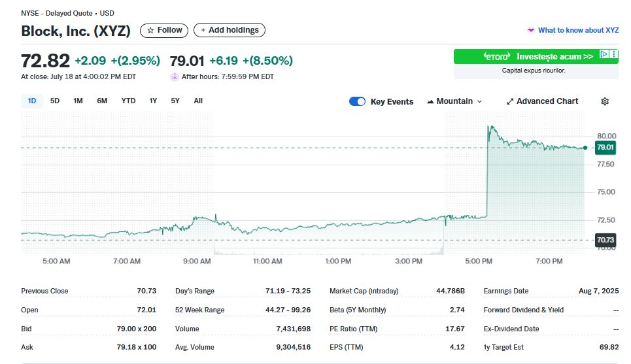Click Earnings Date Aug 7, 2025

(x=599, y=291)
